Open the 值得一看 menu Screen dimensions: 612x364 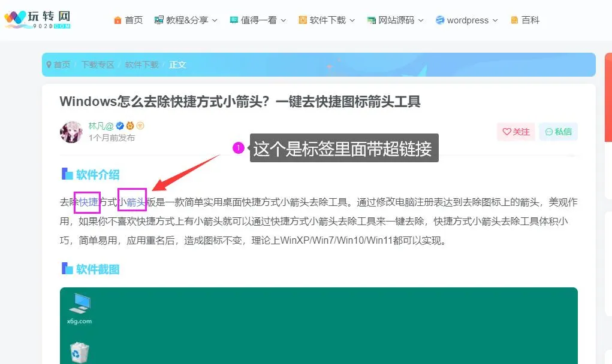point(259,20)
